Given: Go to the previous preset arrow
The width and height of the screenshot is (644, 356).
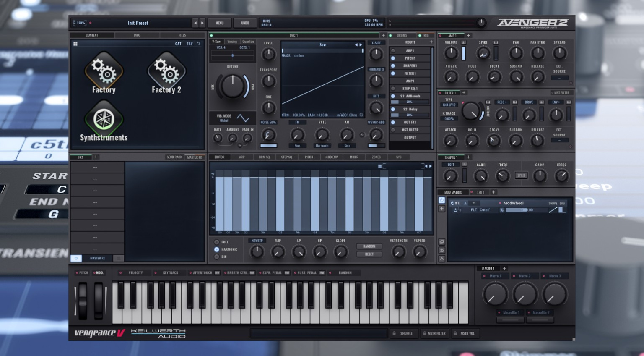Looking at the screenshot, I should tap(195, 23).
